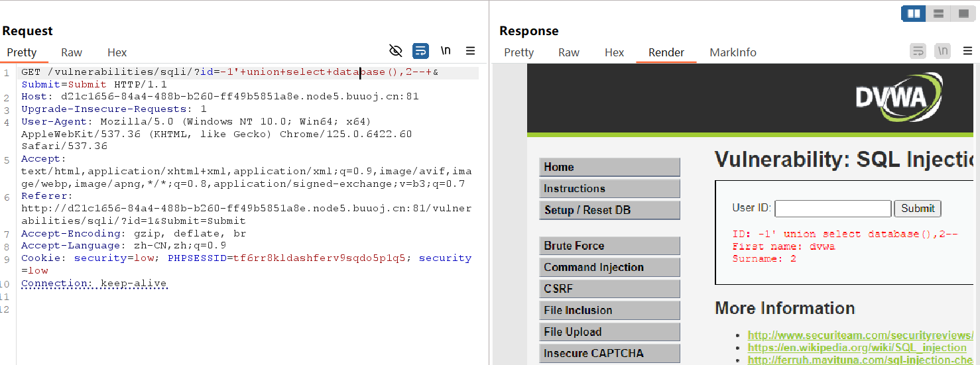This screenshot has width=980, height=365.
Task: Click the GET request line with union select
Action: click(229, 72)
